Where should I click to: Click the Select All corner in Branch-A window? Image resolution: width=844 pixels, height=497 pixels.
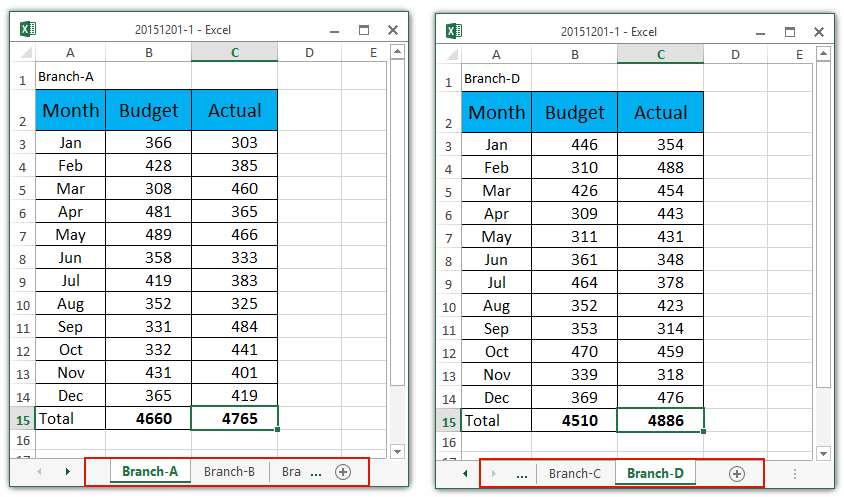(22, 53)
